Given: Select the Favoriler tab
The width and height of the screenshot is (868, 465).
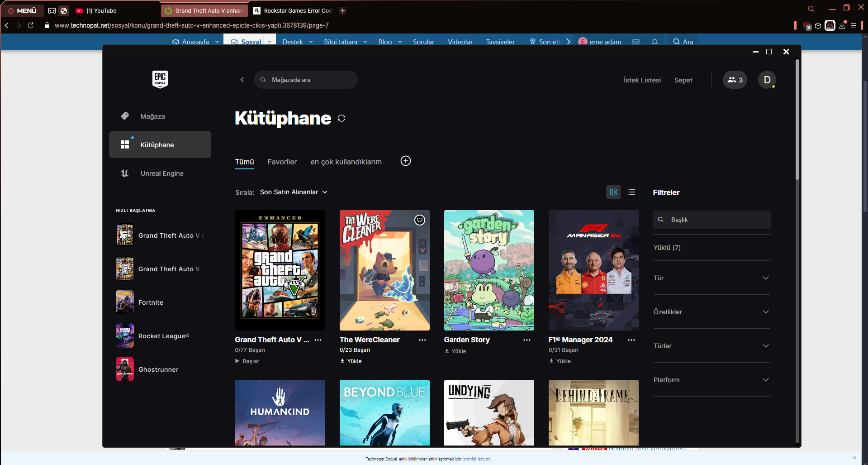Looking at the screenshot, I should (x=282, y=162).
